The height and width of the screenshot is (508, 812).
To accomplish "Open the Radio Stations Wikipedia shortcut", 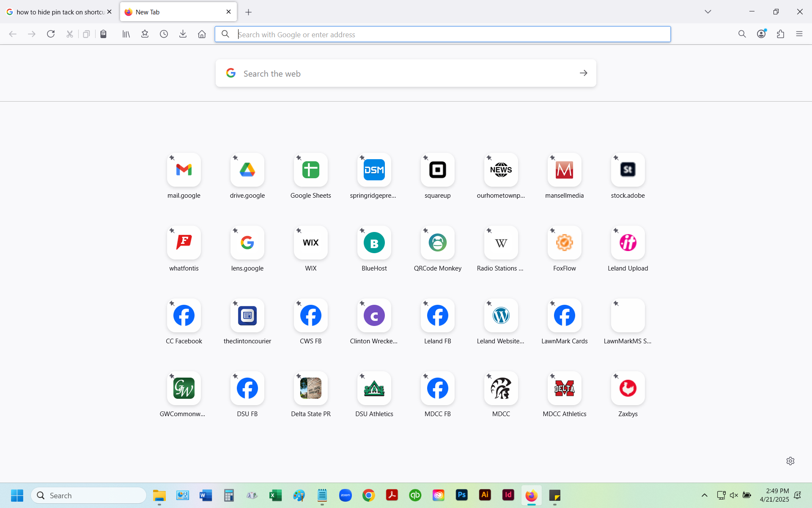I will pos(501,243).
